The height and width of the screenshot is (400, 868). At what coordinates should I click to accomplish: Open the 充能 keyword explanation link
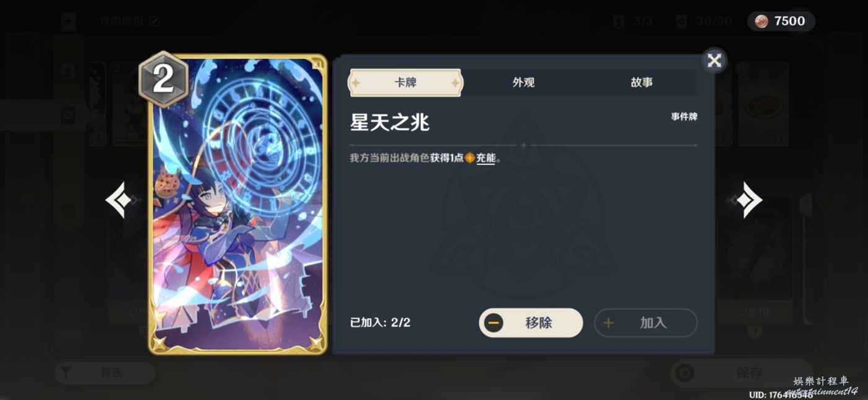[485, 159]
